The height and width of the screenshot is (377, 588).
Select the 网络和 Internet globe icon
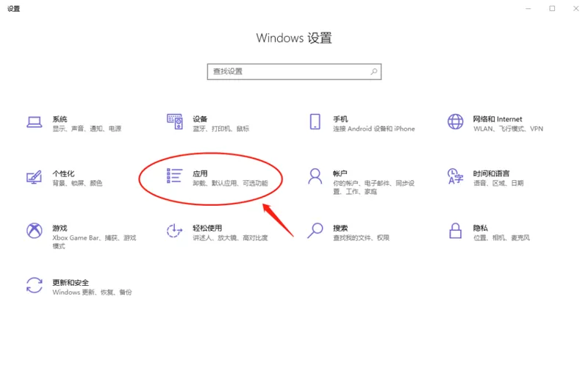click(x=455, y=122)
